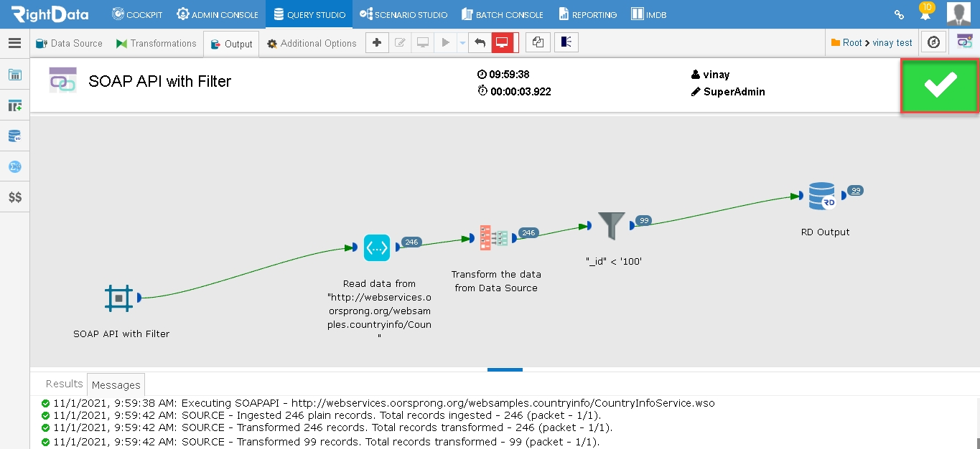Viewport: 980px width, 449px height.
Task: Click the green checkmark status button
Action: tap(940, 85)
